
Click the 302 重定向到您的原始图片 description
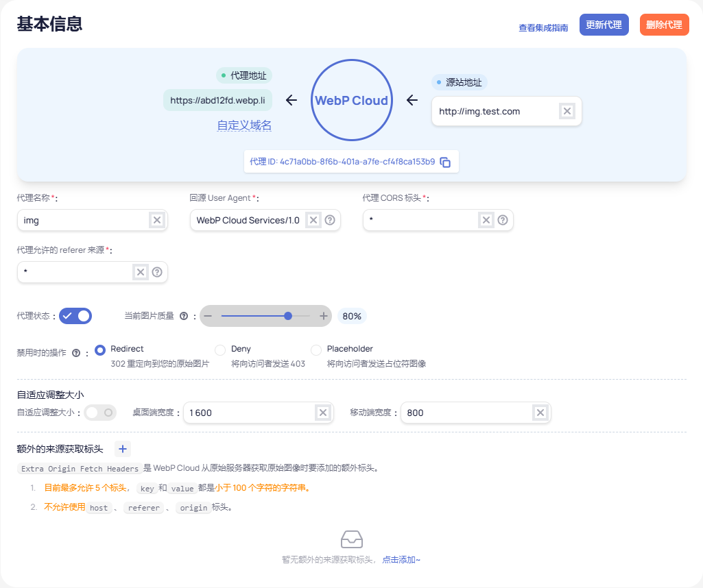pos(160,364)
